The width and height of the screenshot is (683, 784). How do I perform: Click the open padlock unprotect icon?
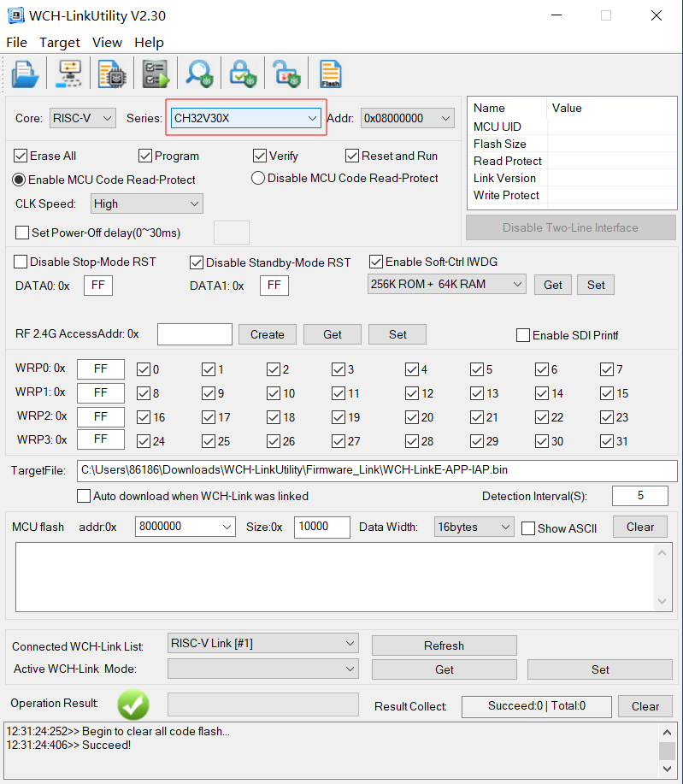[286, 74]
